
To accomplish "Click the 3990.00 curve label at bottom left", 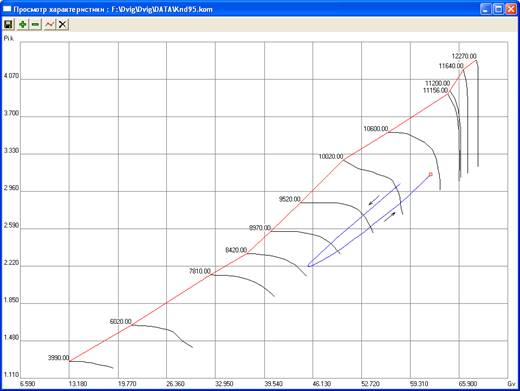I will tap(58, 358).
